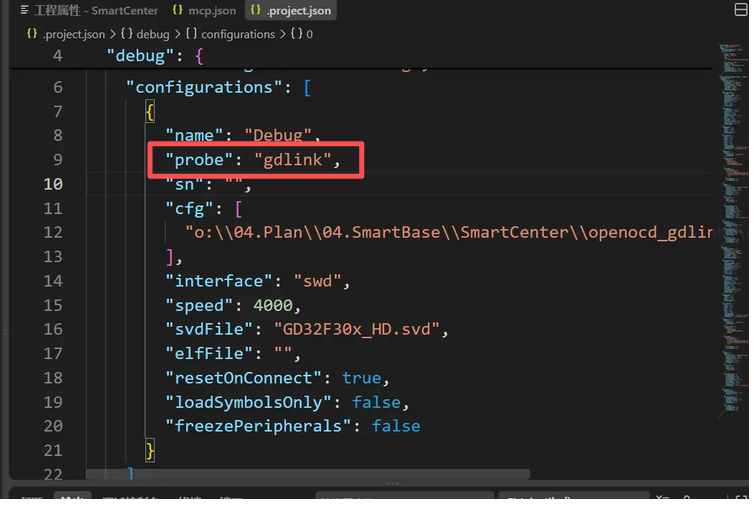The image size is (754, 506).
Task: Click line number 6 in the gutter
Action: click(58, 88)
